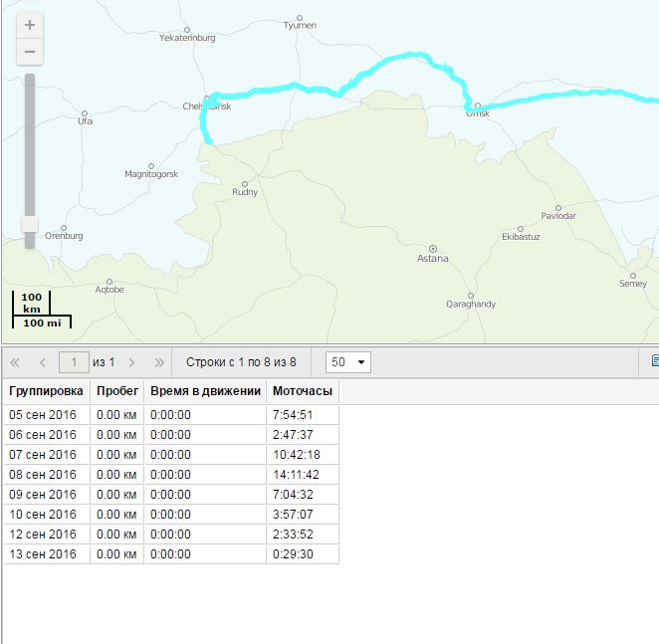Image resolution: width=659 pixels, height=644 pixels.
Task: Click the map zoom slider handle
Action: click(x=30, y=224)
